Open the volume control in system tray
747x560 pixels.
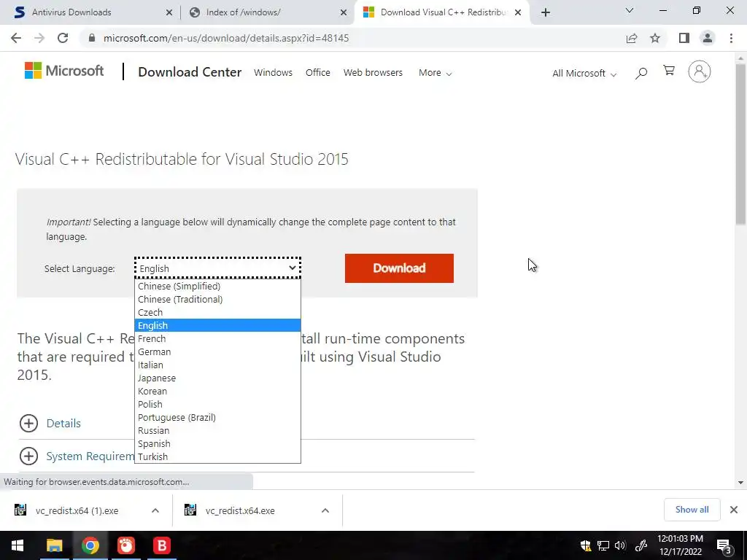pyautogui.click(x=620, y=545)
